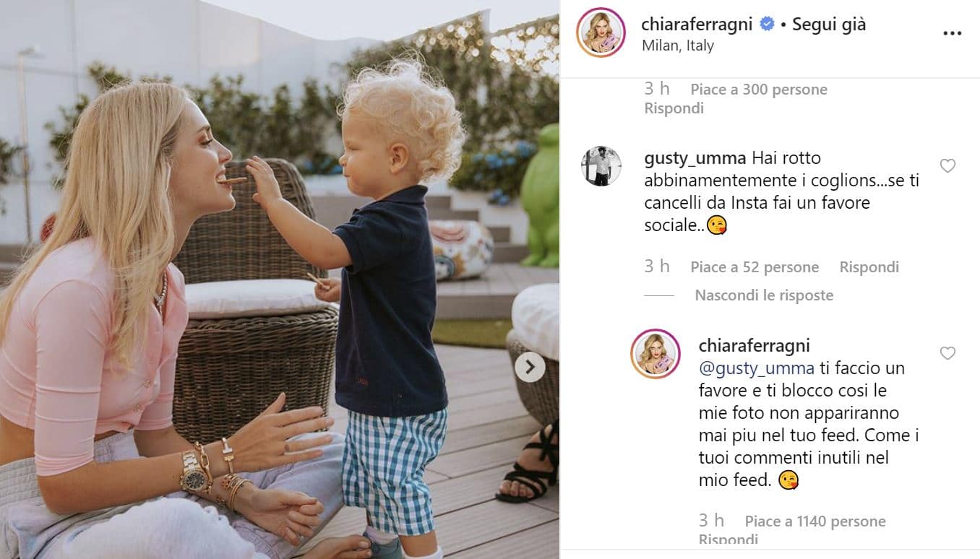Open gusty_umma username link
The image size is (980, 559).
[x=695, y=158]
